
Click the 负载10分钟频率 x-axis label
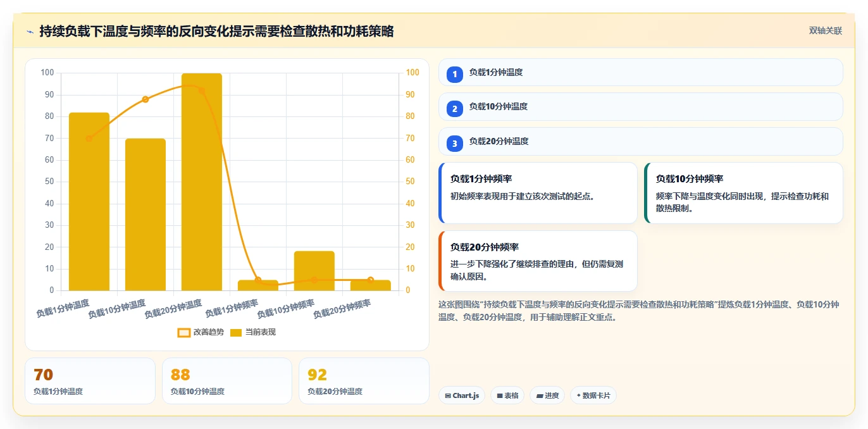[x=286, y=308]
